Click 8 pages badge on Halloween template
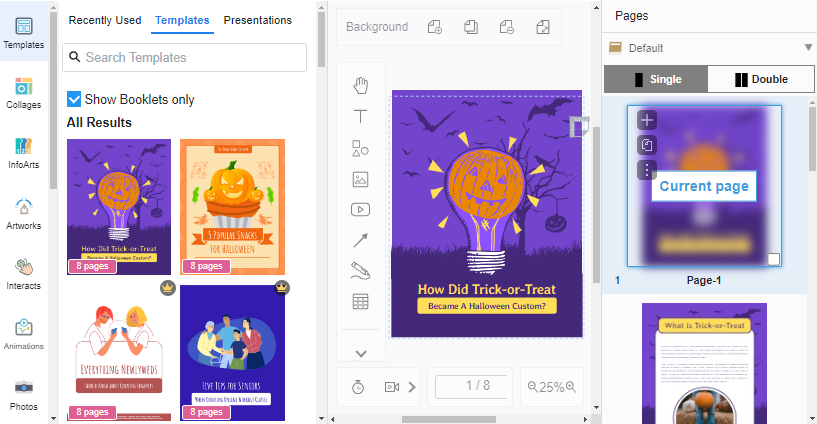 pyautogui.click(x=92, y=266)
